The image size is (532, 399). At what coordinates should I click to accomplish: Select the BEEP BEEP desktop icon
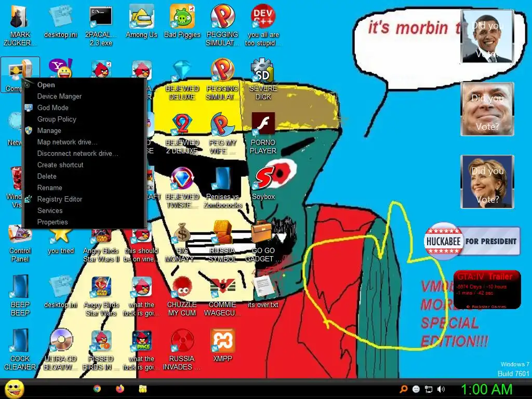(x=20, y=296)
